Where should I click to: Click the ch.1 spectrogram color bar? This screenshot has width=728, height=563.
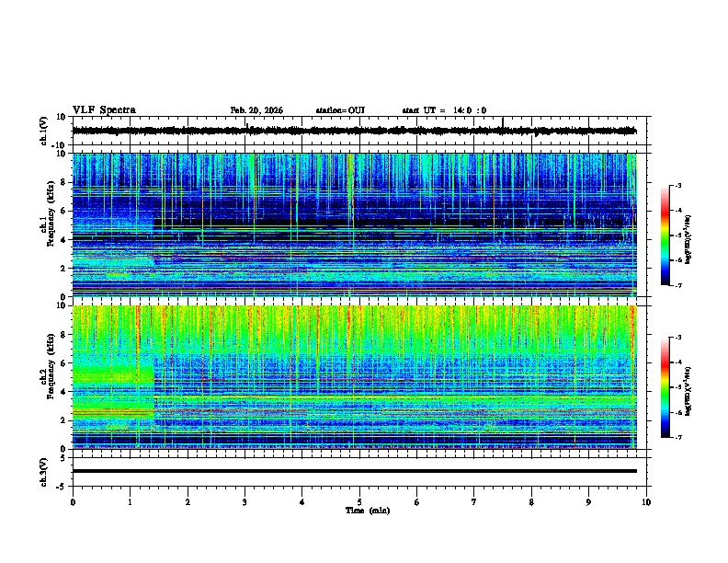[665, 236]
